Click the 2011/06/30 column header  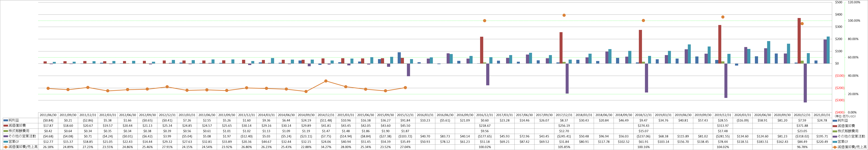(x=48, y=115)
